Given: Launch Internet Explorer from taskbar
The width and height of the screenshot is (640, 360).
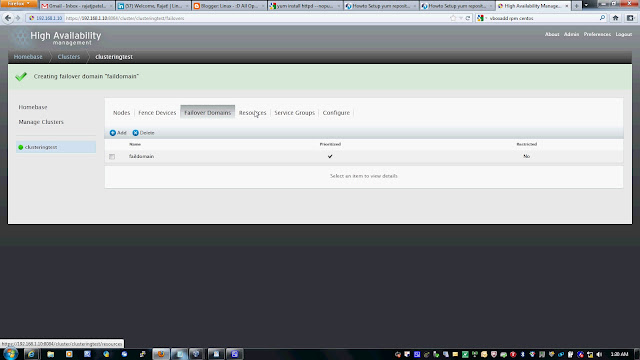Looking at the screenshot, I should [x=31, y=354].
